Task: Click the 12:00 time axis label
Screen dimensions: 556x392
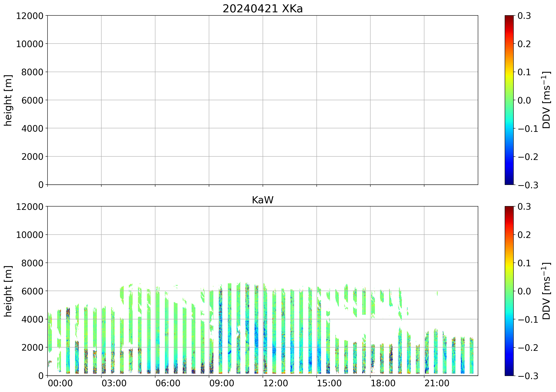Action: 275,383
